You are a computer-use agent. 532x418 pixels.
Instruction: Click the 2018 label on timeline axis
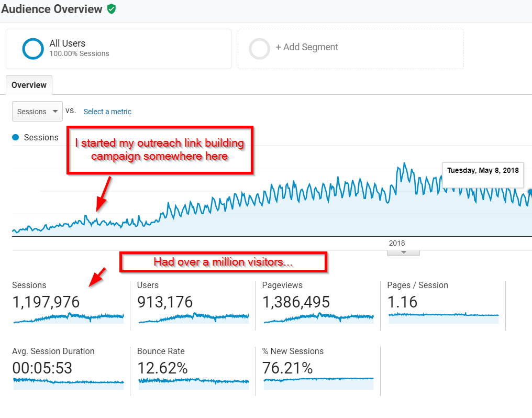click(x=397, y=243)
